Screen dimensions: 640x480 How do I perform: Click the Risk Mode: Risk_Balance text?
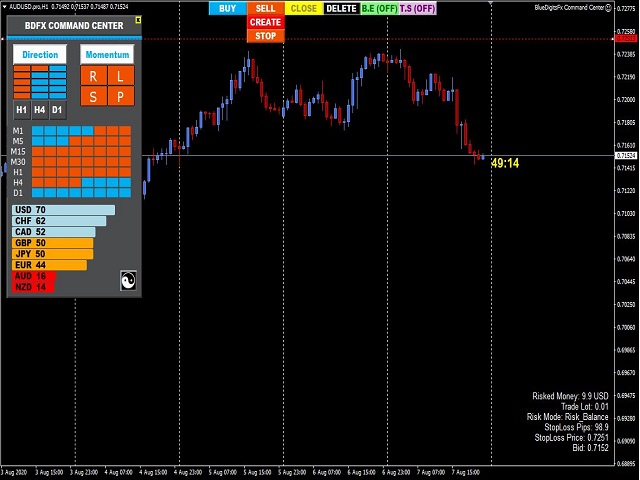click(567, 417)
